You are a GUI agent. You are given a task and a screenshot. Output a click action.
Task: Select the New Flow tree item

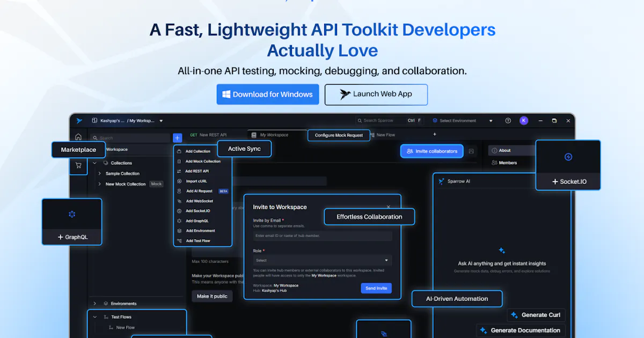click(x=122, y=327)
